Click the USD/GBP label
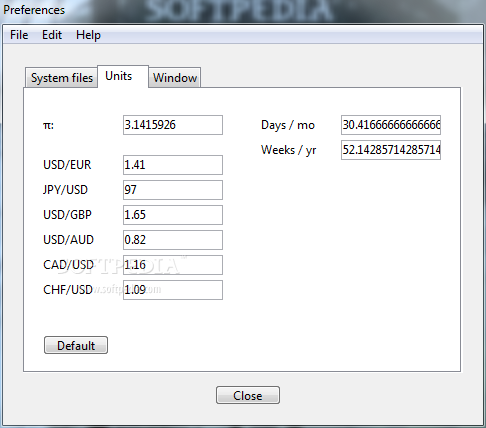Screen dimensions: 486x428 67,215
